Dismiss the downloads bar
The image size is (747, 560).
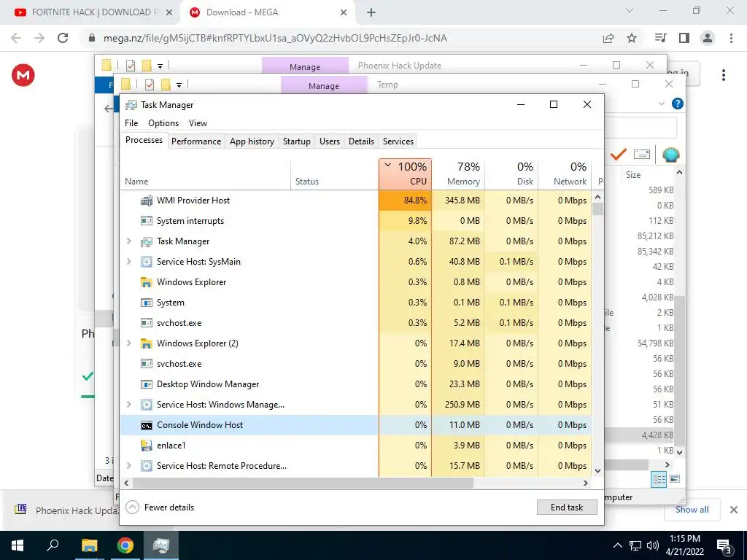click(734, 510)
